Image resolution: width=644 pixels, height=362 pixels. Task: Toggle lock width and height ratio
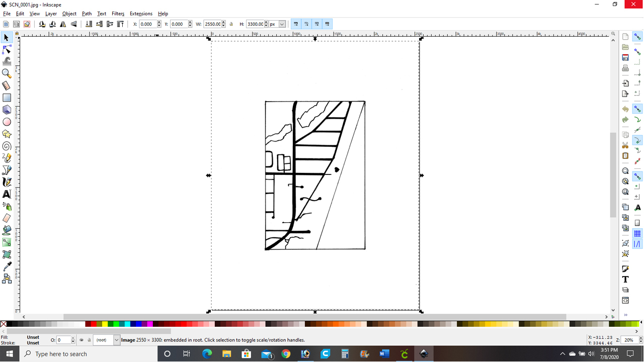[231, 24]
